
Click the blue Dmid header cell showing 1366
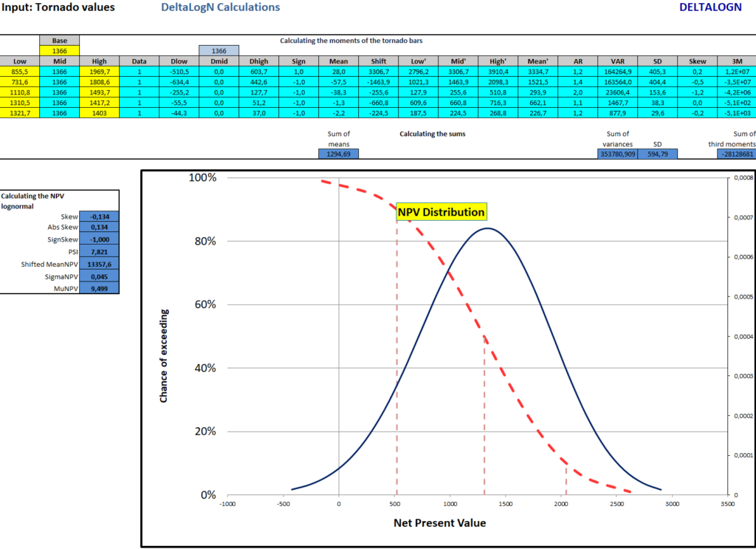point(219,50)
